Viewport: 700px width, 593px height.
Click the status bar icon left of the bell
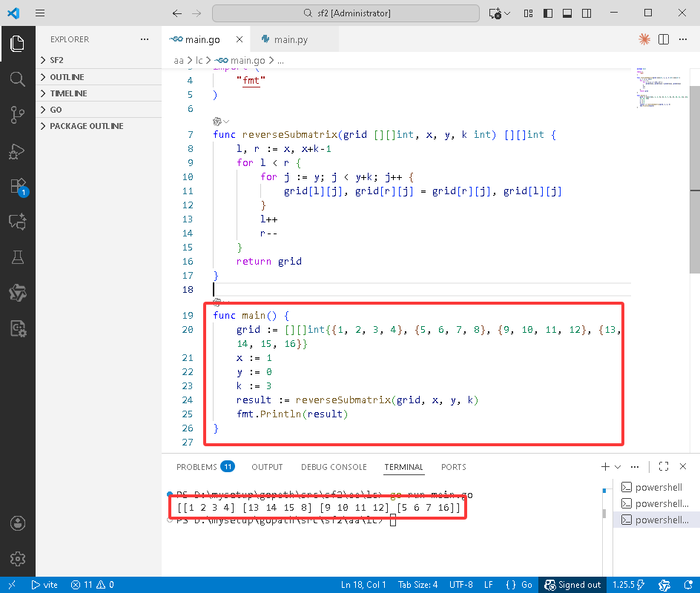pyautogui.click(x=664, y=585)
